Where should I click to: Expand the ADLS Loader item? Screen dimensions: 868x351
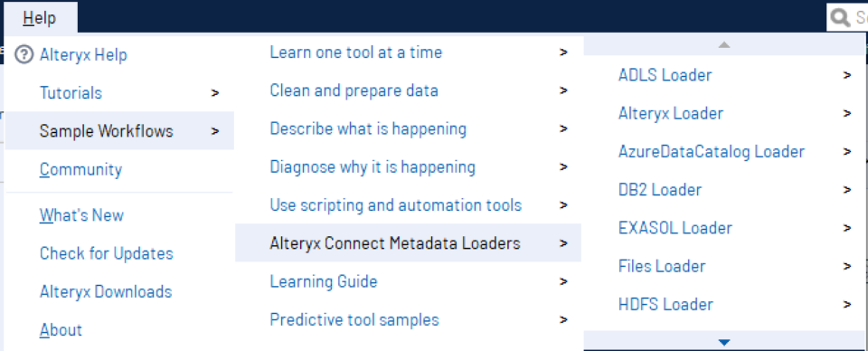click(x=724, y=75)
